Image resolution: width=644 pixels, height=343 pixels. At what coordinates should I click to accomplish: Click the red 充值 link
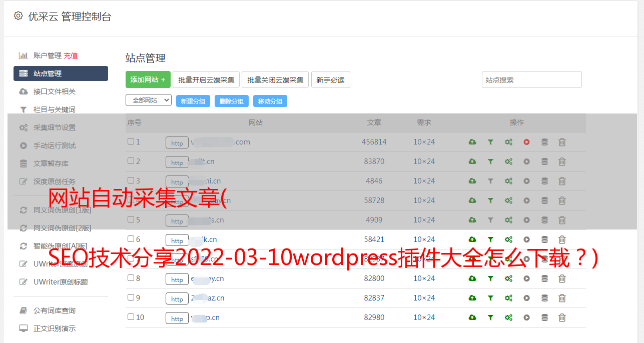pyautogui.click(x=71, y=55)
